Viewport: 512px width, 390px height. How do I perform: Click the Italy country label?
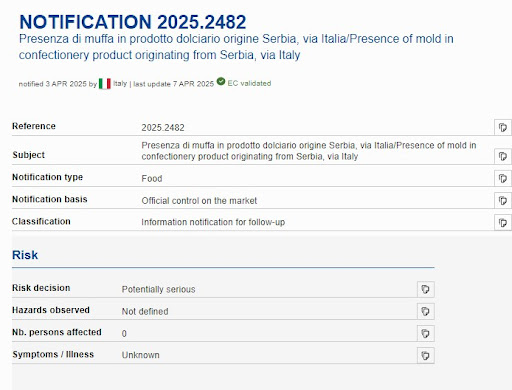(x=120, y=83)
